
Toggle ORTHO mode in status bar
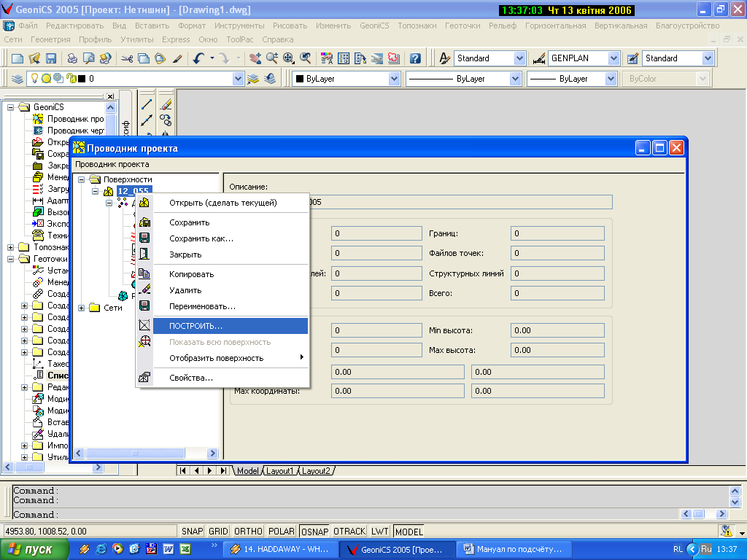coord(249,532)
